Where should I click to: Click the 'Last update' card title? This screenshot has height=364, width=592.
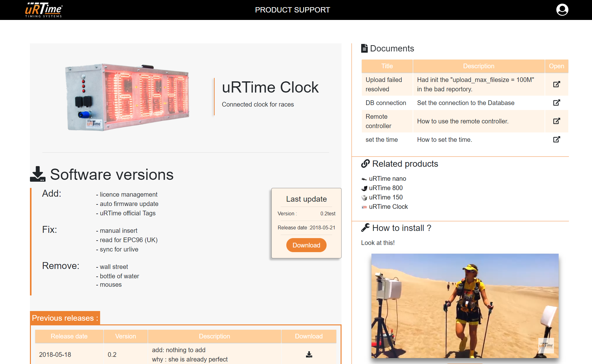[x=306, y=199]
